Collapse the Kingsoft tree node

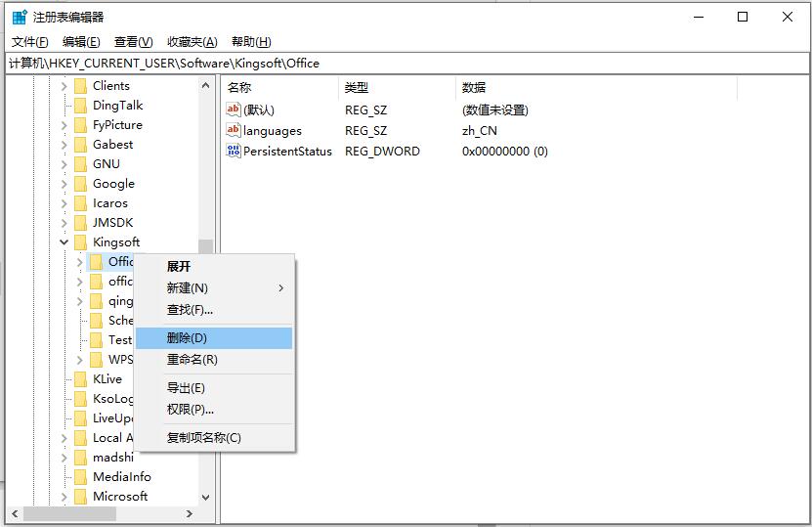(x=64, y=242)
